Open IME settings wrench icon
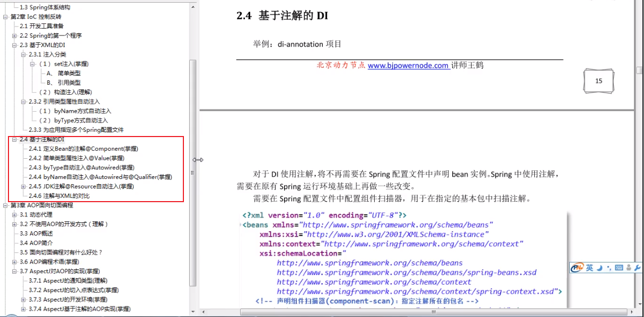Image resolution: width=644 pixels, height=317 pixels. [637, 268]
